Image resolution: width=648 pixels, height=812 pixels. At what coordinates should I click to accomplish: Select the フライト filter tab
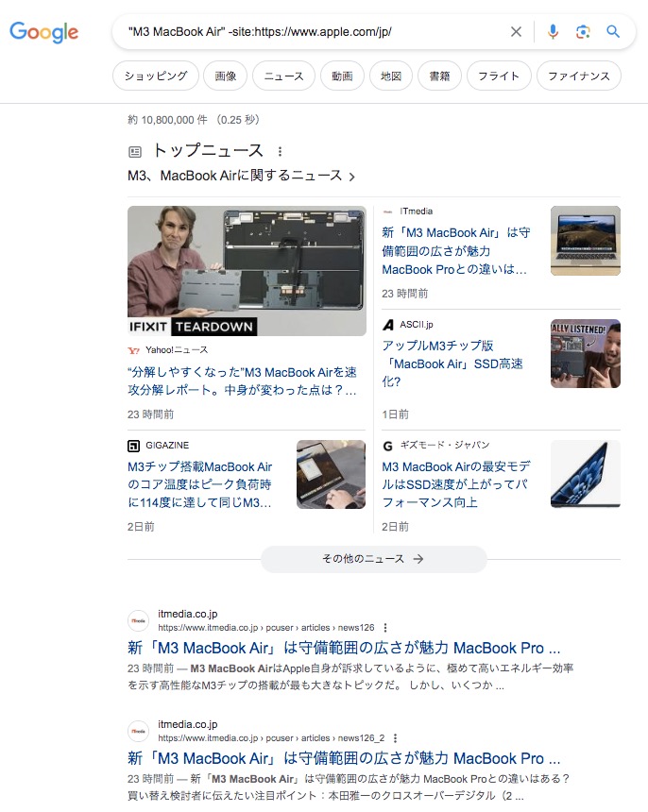(x=499, y=76)
